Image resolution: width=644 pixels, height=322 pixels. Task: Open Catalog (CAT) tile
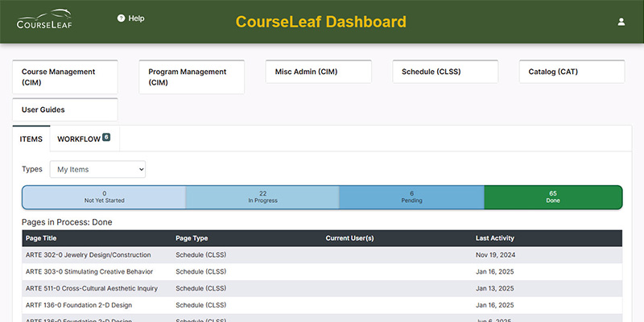(572, 72)
